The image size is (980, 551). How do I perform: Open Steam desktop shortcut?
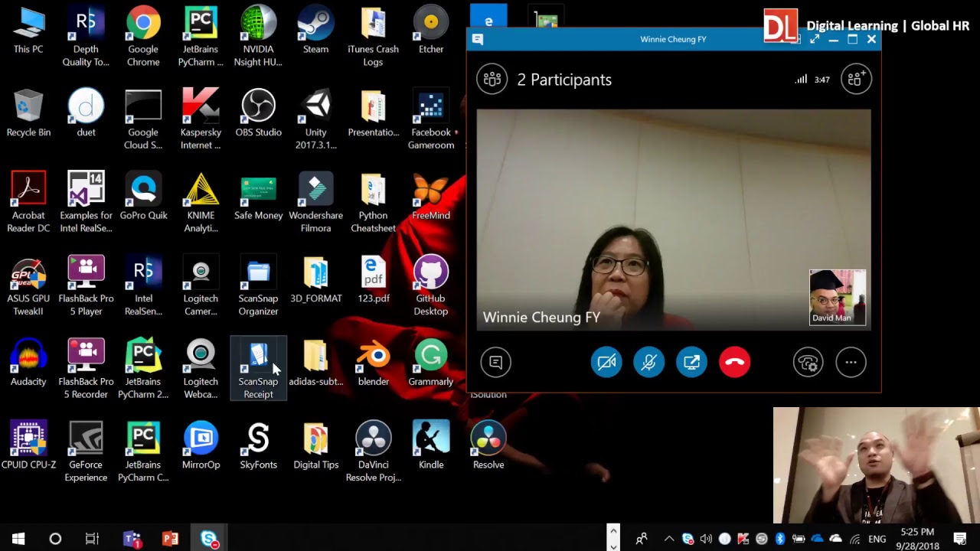coord(315,31)
